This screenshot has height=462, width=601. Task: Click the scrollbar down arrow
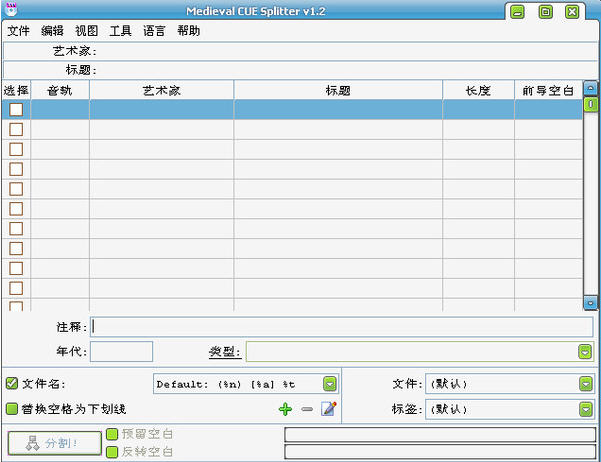591,303
